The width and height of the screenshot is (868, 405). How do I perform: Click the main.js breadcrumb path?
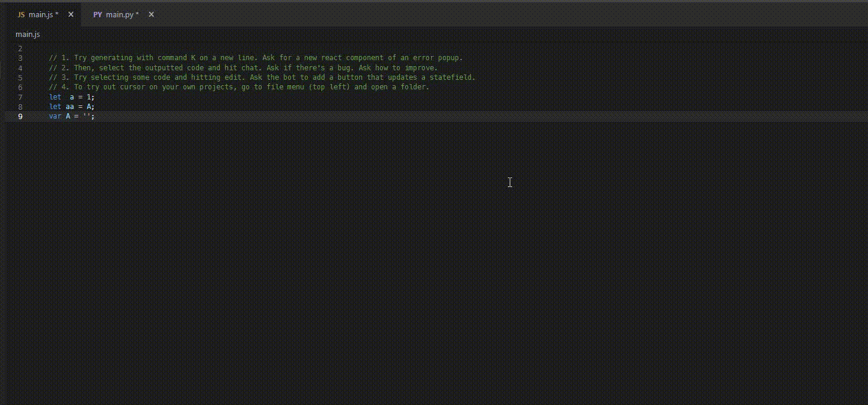click(27, 35)
